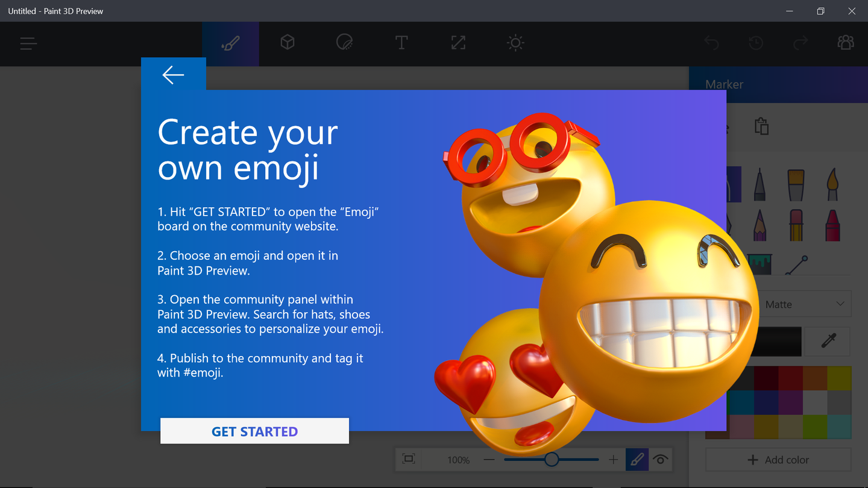
Task: Pick the purple color swatch
Action: (790, 402)
